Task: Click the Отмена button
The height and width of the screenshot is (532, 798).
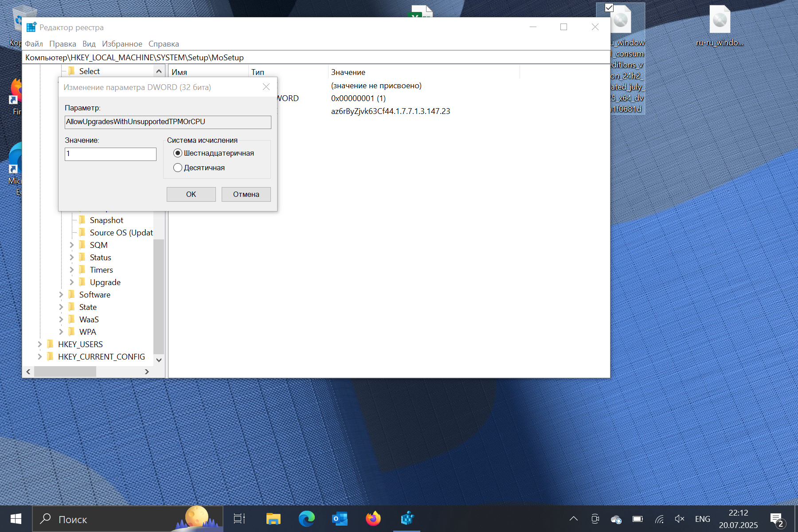Action: [246, 194]
